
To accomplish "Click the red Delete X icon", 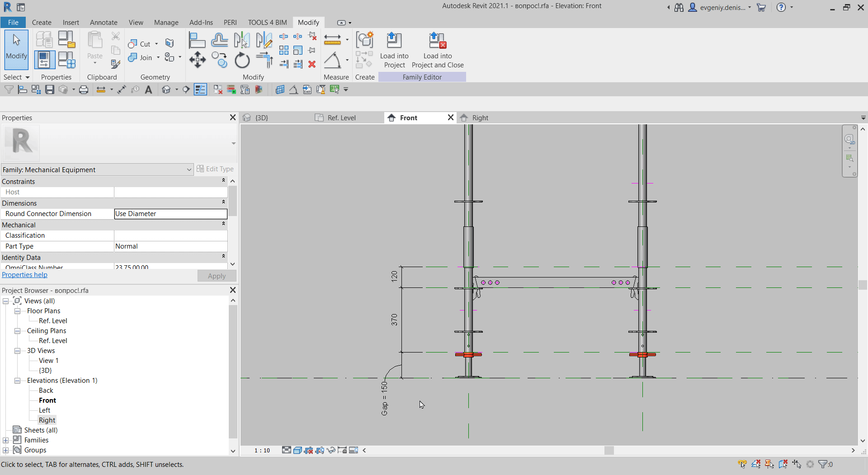I will (312, 64).
